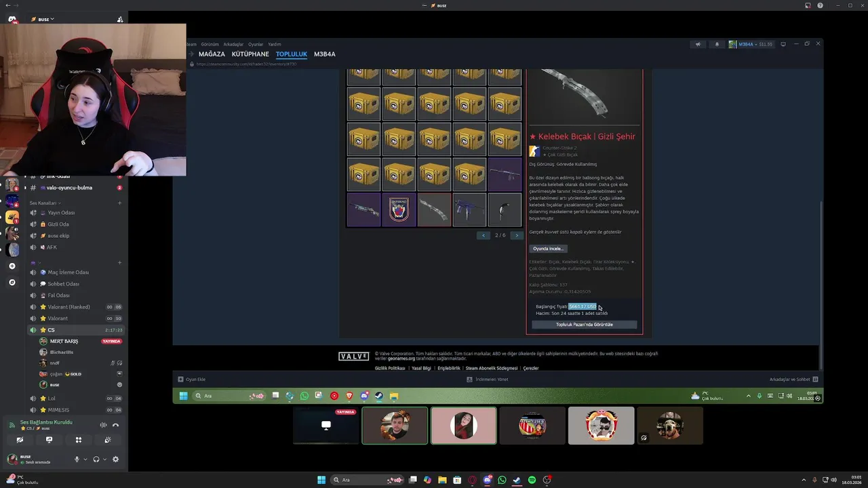868x488 pixels.
Task: Add channel next to Ses Kanalları
Action: pyautogui.click(x=120, y=203)
